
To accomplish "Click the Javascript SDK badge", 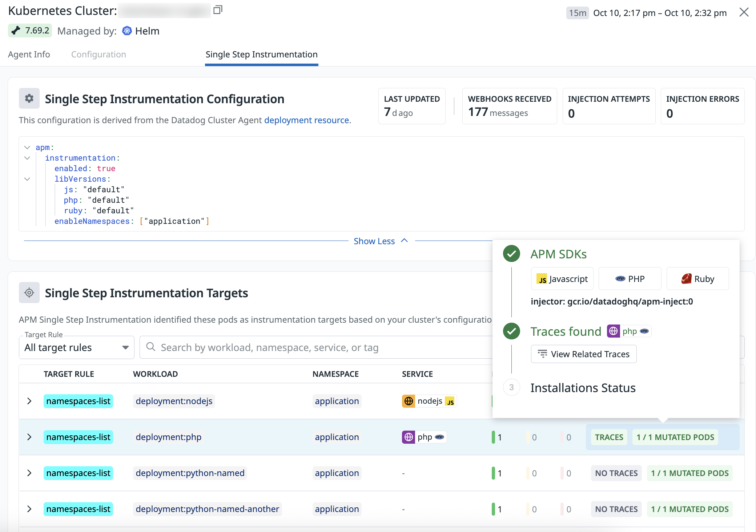I will pos(562,279).
